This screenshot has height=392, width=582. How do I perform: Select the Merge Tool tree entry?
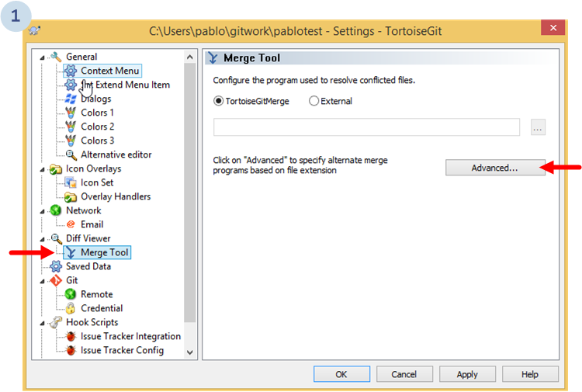click(104, 252)
